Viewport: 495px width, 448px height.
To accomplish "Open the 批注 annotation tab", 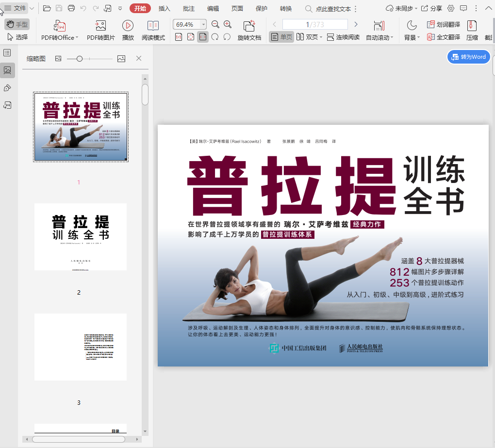I will click(x=189, y=8).
